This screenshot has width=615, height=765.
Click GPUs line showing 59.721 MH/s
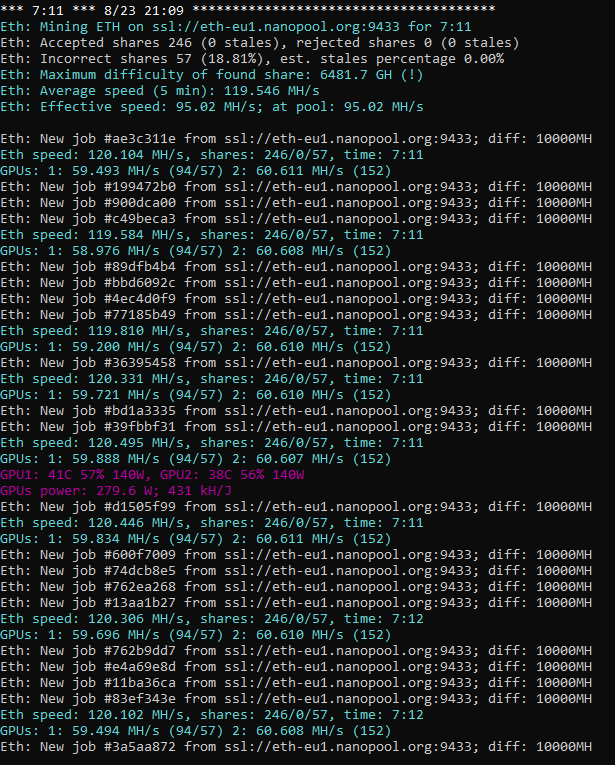click(x=196, y=395)
